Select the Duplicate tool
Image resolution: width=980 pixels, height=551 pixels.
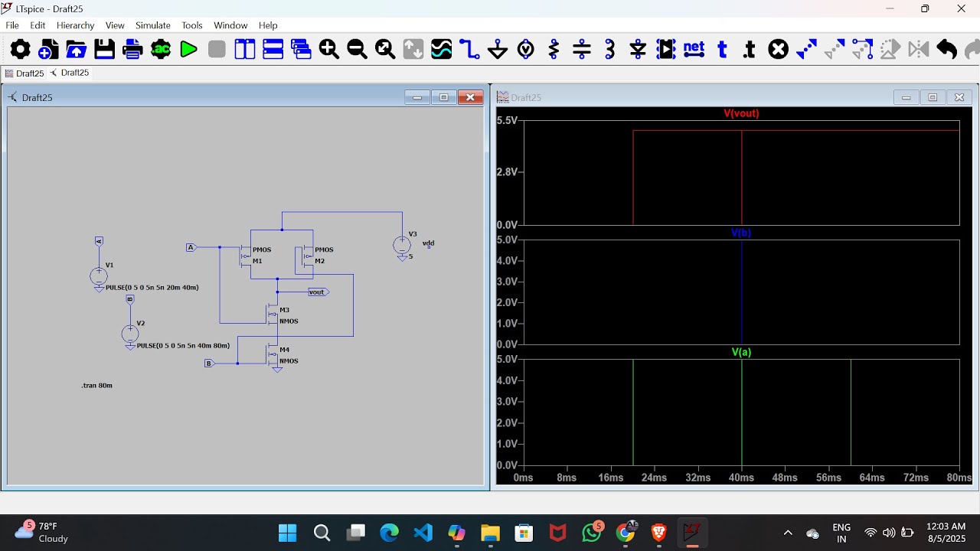coord(806,50)
